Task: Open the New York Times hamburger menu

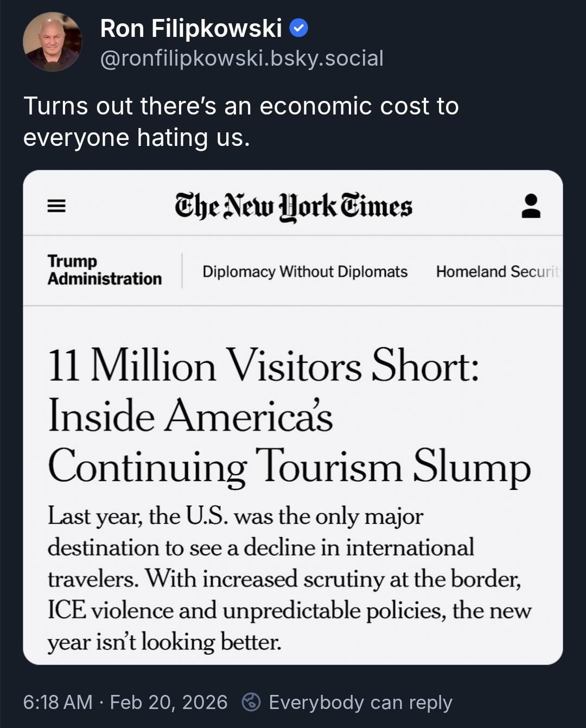Action: pyautogui.click(x=56, y=206)
